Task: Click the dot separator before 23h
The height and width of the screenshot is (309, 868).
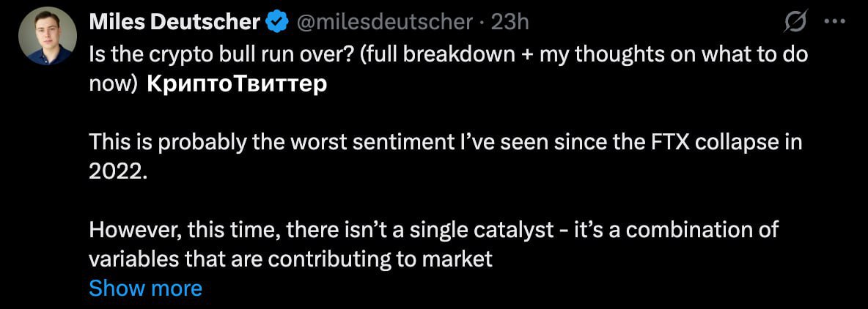Action: point(482,23)
